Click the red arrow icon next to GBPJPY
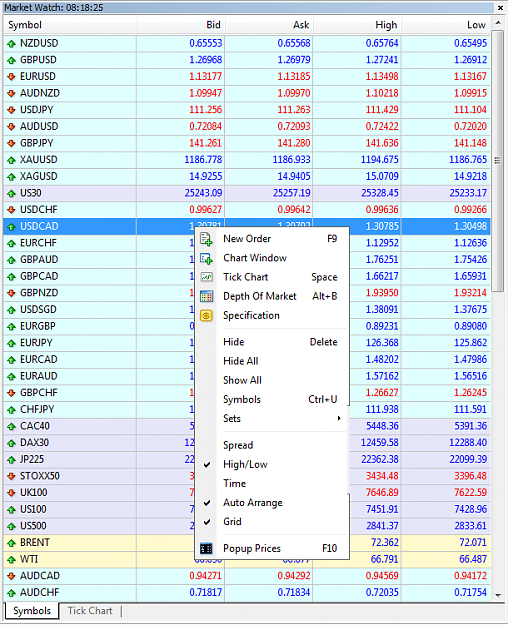 point(11,143)
